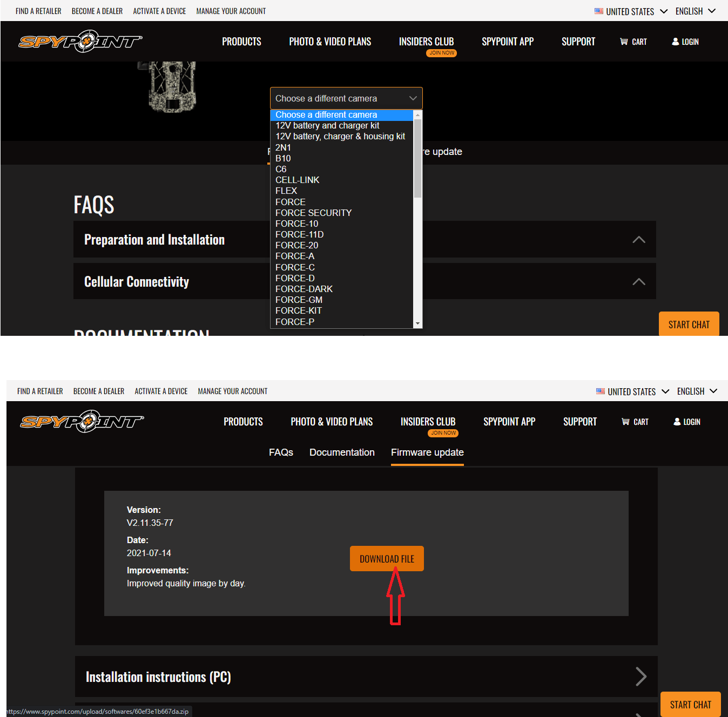Choose FORCE-10 from the camera list
The height and width of the screenshot is (717, 728).
(341, 224)
